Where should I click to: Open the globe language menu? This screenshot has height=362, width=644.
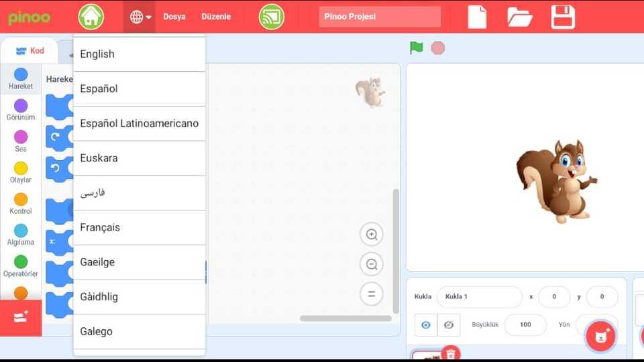(140, 17)
